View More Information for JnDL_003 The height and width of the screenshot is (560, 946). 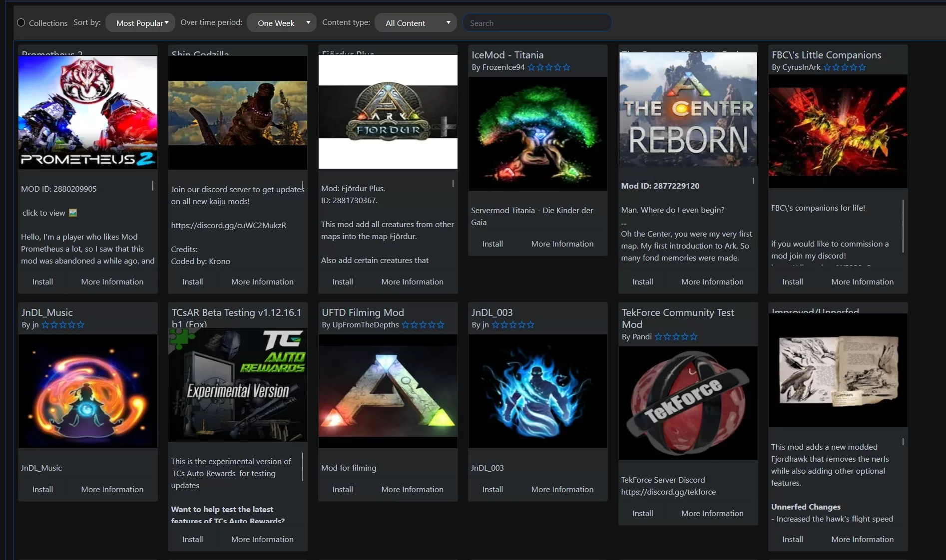coord(562,489)
